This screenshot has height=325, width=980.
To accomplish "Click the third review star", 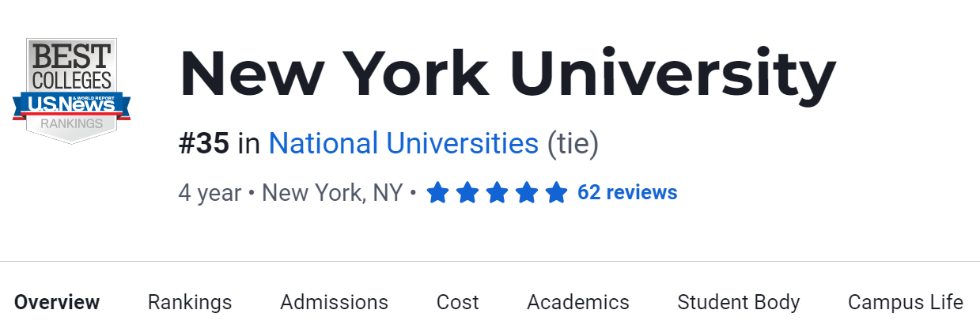I will click(x=497, y=193).
